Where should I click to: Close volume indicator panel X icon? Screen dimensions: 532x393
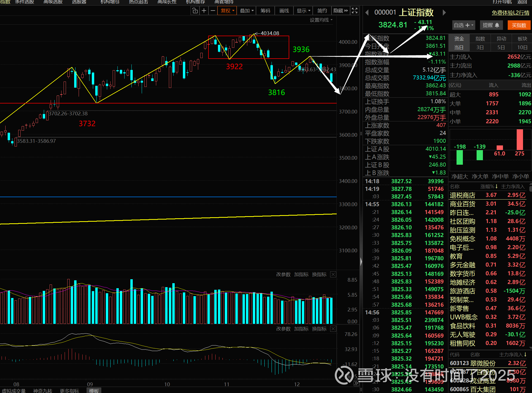click(x=333, y=274)
